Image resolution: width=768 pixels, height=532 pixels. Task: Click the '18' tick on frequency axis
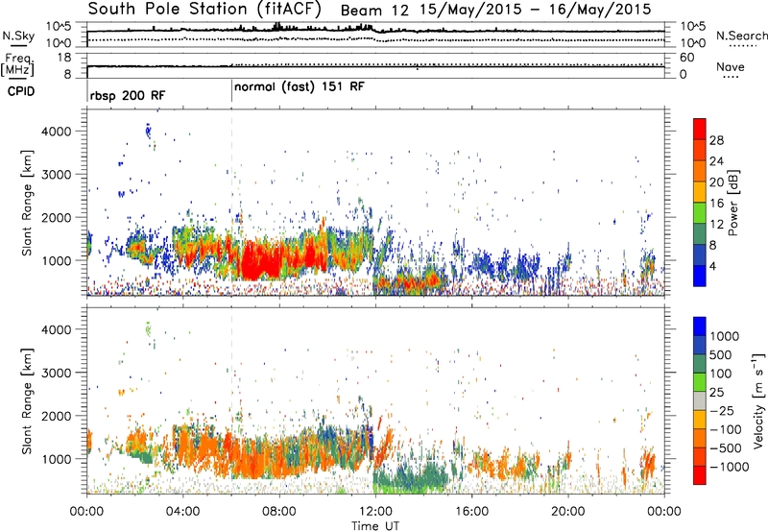64,58
